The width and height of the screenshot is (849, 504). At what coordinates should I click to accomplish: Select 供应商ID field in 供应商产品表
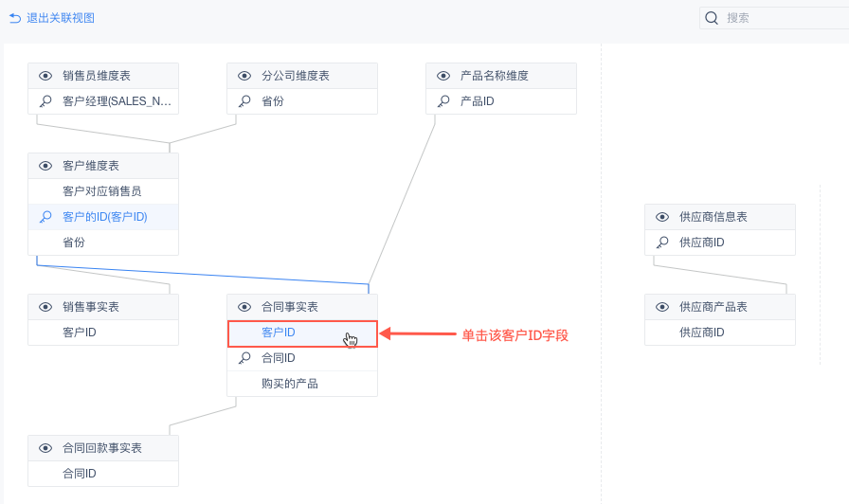point(702,333)
